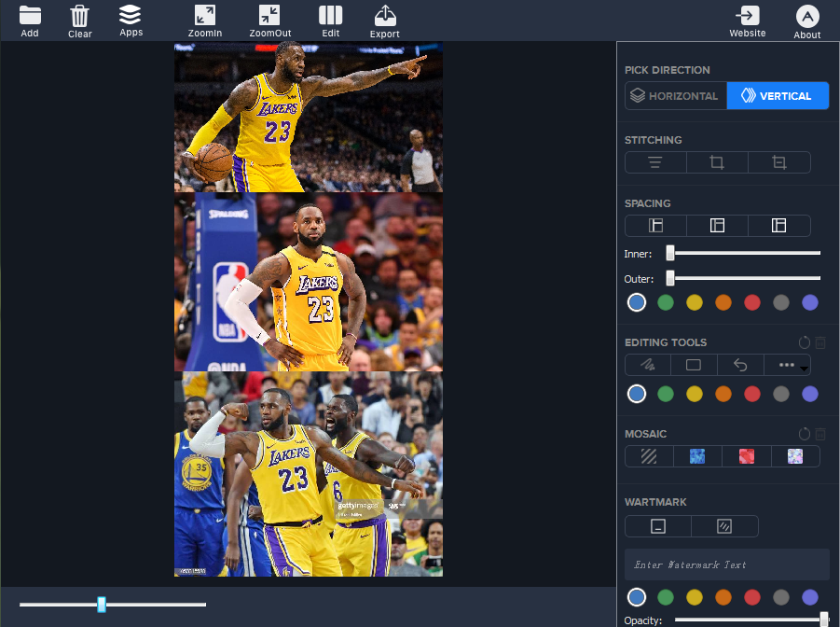Select the top photo with the pointing player
The image size is (840, 627).
point(309,118)
